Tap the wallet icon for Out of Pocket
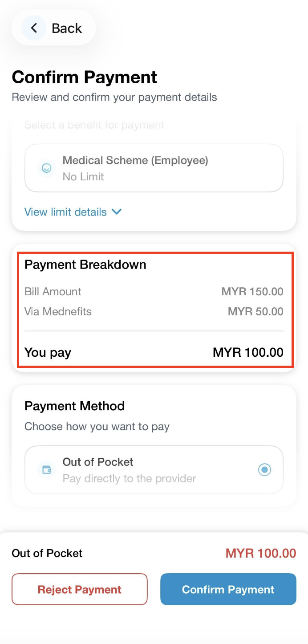The image size is (308, 644). point(46,469)
